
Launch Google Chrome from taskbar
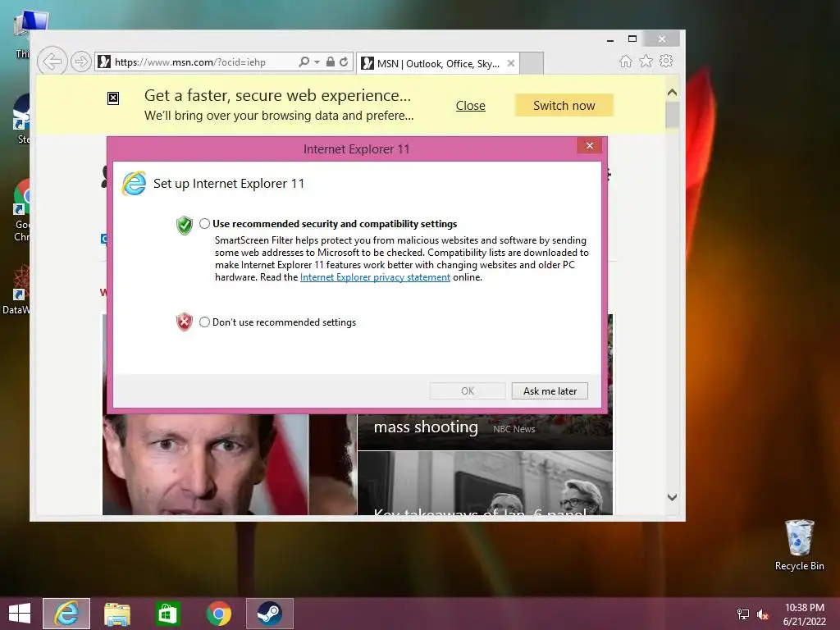coord(218,614)
